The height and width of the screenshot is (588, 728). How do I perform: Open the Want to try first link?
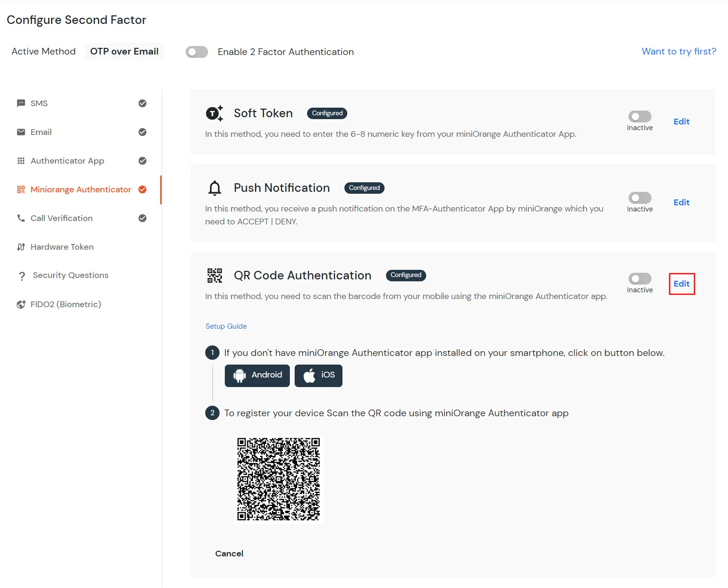pos(678,51)
